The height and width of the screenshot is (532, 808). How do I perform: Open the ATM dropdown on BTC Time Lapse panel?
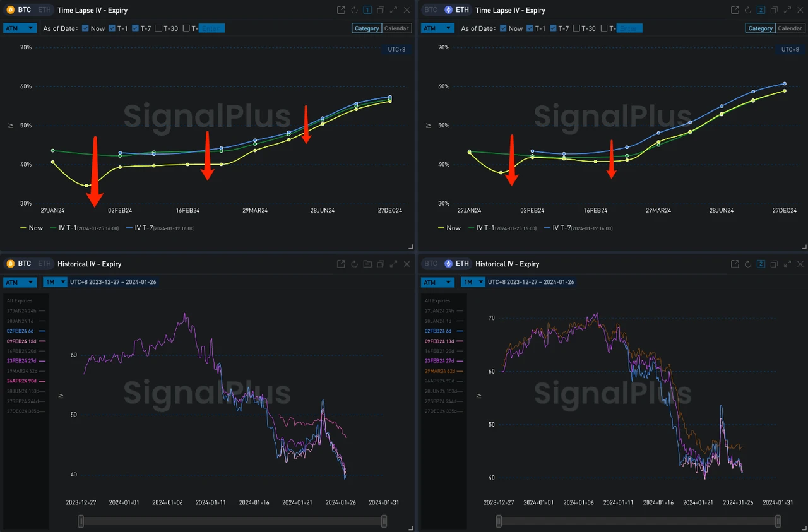[20, 28]
